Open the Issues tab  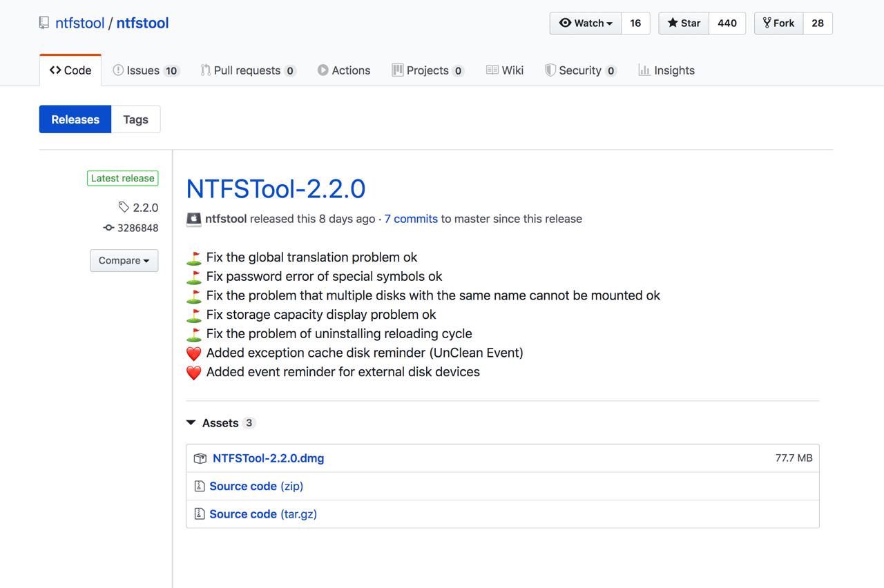pyautogui.click(x=146, y=70)
